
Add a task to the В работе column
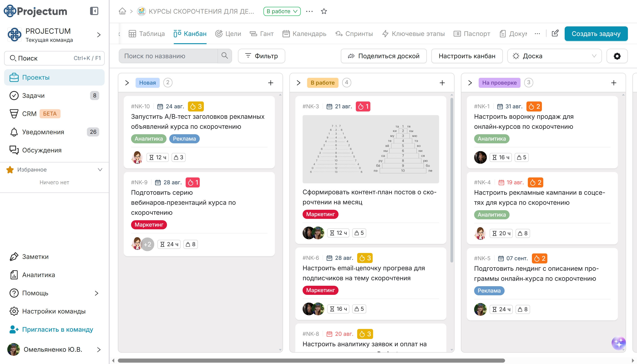point(442,83)
